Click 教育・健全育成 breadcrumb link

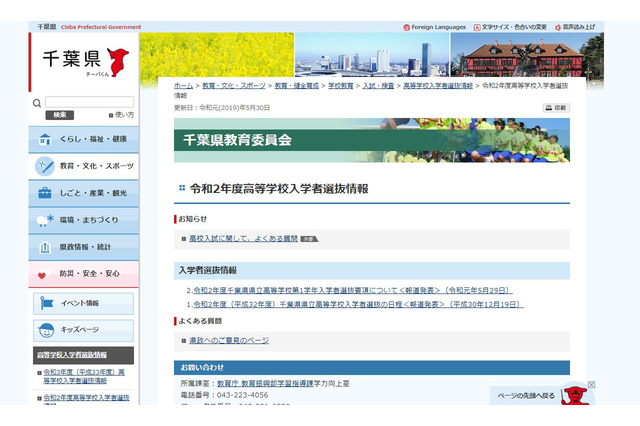[x=297, y=86]
